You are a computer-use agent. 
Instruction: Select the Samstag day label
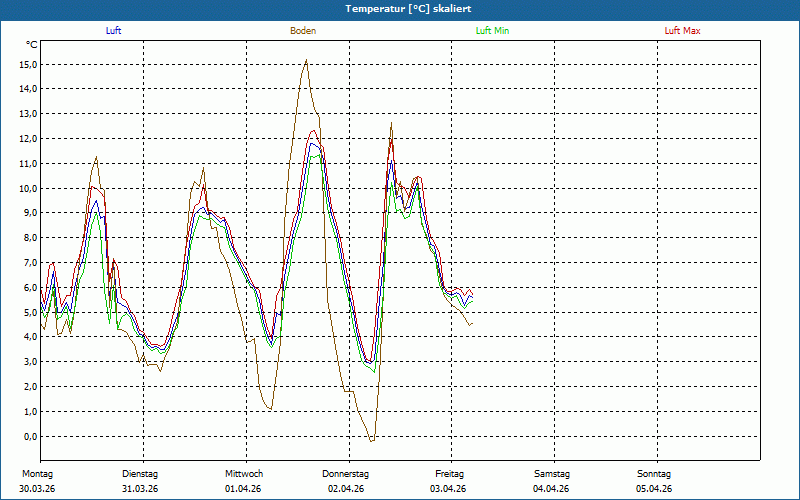tap(552, 473)
